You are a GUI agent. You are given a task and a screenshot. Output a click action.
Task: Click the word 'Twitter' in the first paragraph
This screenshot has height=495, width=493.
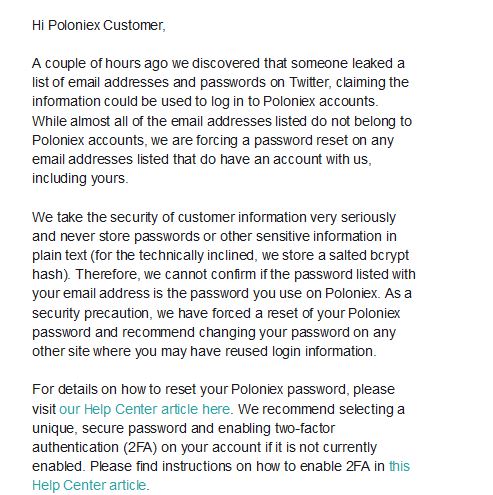click(310, 82)
